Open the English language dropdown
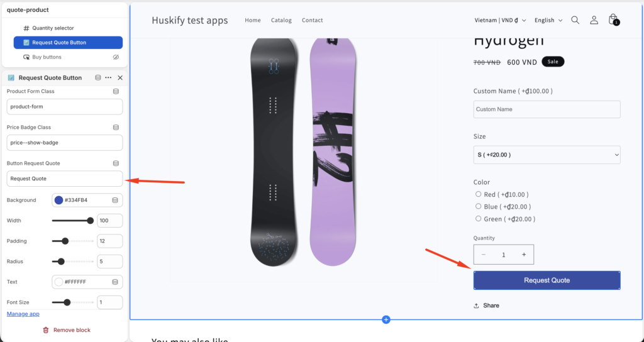Image resolution: width=644 pixels, height=342 pixels. click(548, 20)
